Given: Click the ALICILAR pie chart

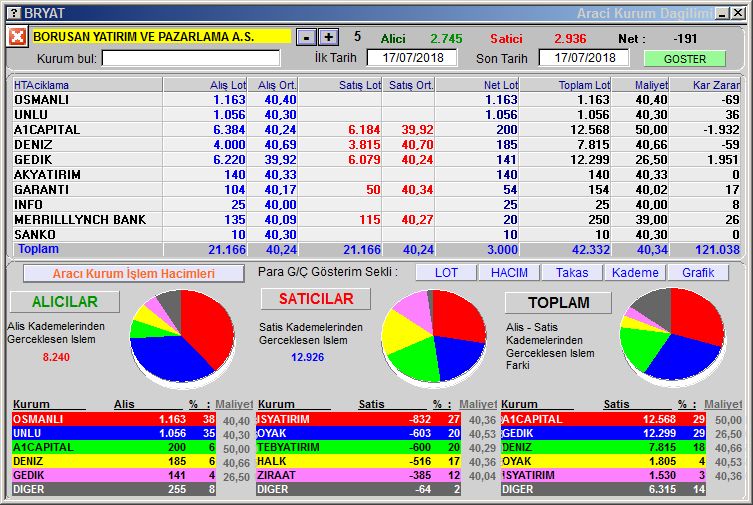Looking at the screenshot, I should pyautogui.click(x=182, y=337).
